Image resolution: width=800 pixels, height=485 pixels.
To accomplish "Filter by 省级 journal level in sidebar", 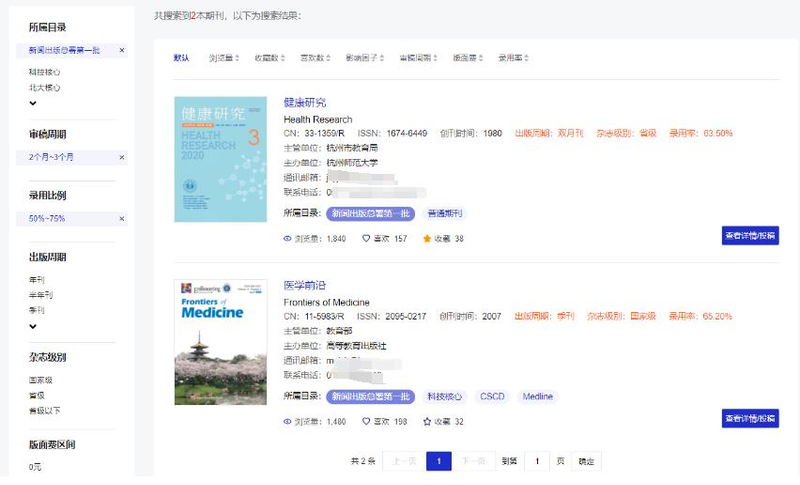I will coord(36,395).
